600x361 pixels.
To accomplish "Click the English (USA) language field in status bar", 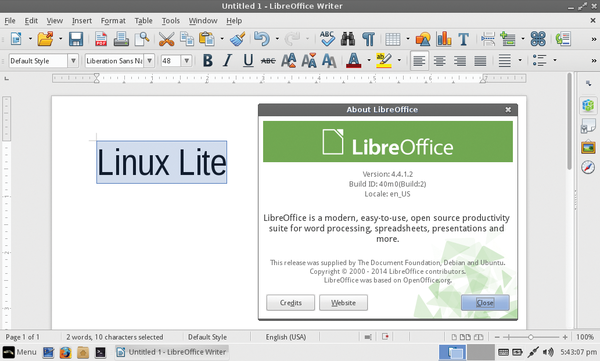I will pos(286,337).
